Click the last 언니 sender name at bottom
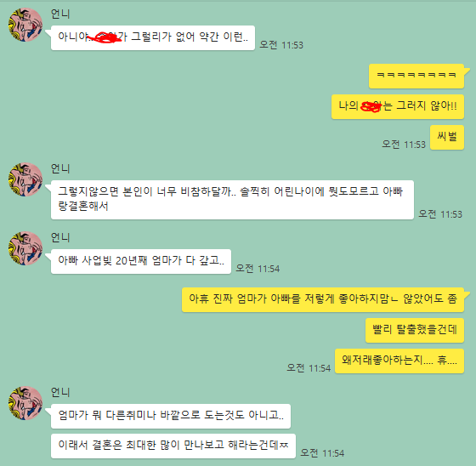 (x=60, y=392)
